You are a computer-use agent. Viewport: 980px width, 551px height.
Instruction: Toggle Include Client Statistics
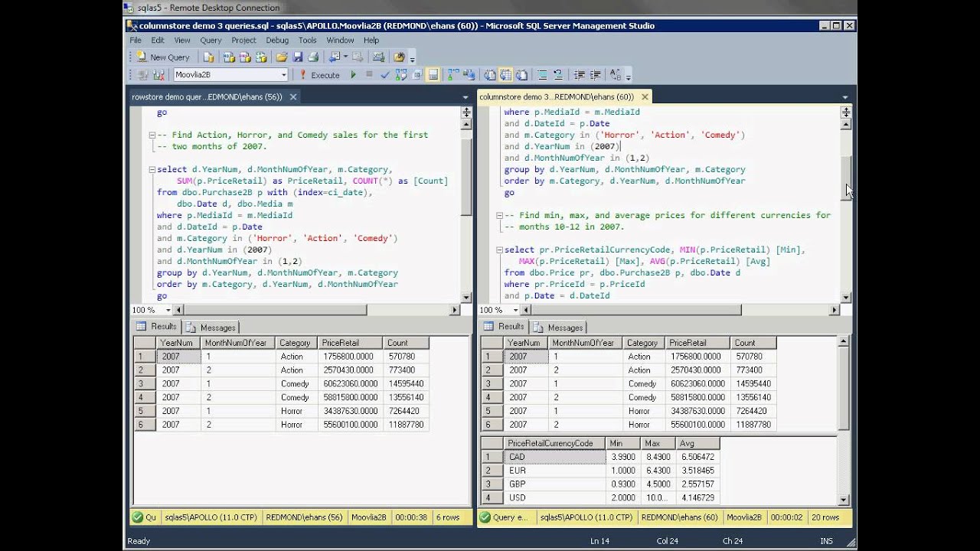click(469, 75)
